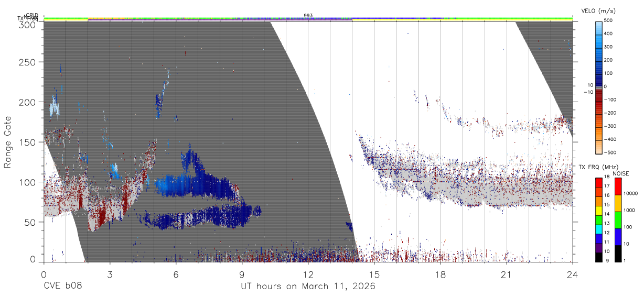Click the 1 noise level label

tap(625, 261)
